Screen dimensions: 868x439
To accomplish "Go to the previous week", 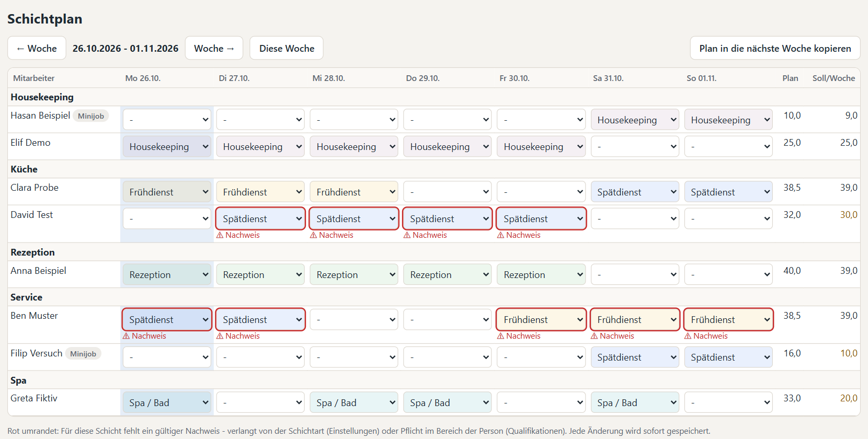I will coord(37,48).
